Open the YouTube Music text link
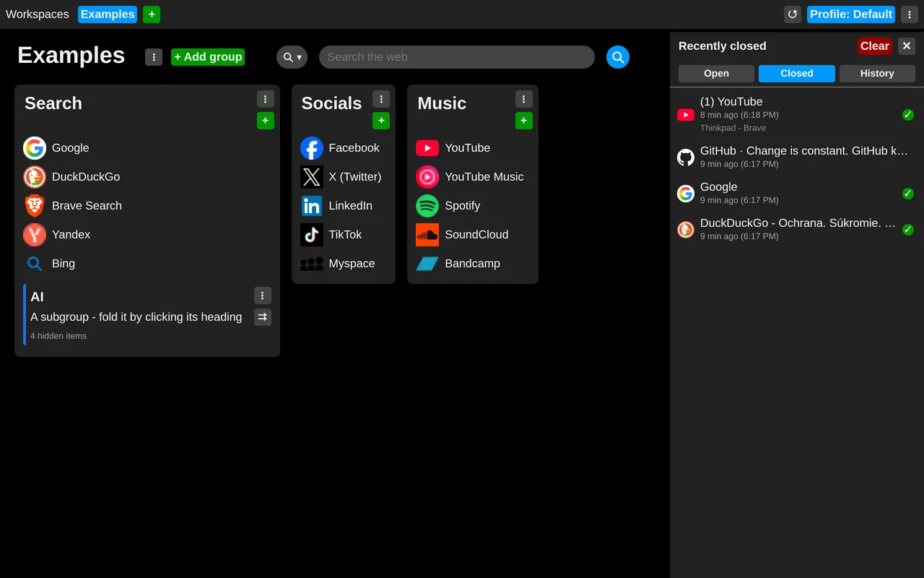 484,177
